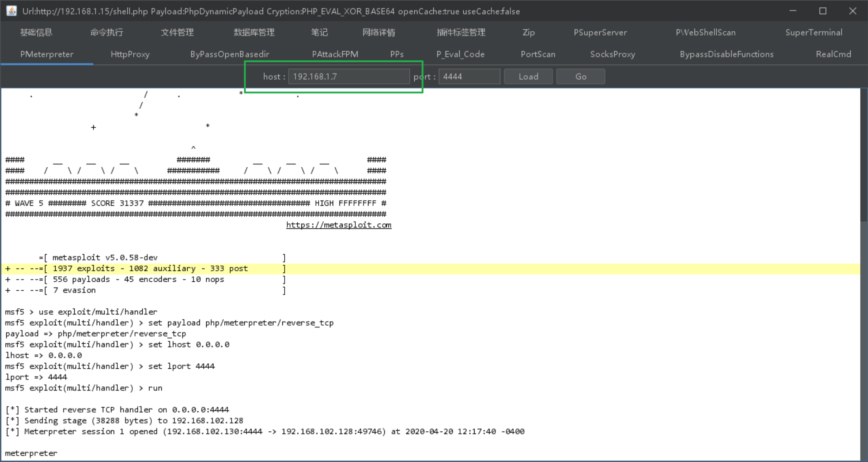Switch to the P_Eval_Code tab
Screen dimensions: 868x462
pyautogui.click(x=461, y=54)
